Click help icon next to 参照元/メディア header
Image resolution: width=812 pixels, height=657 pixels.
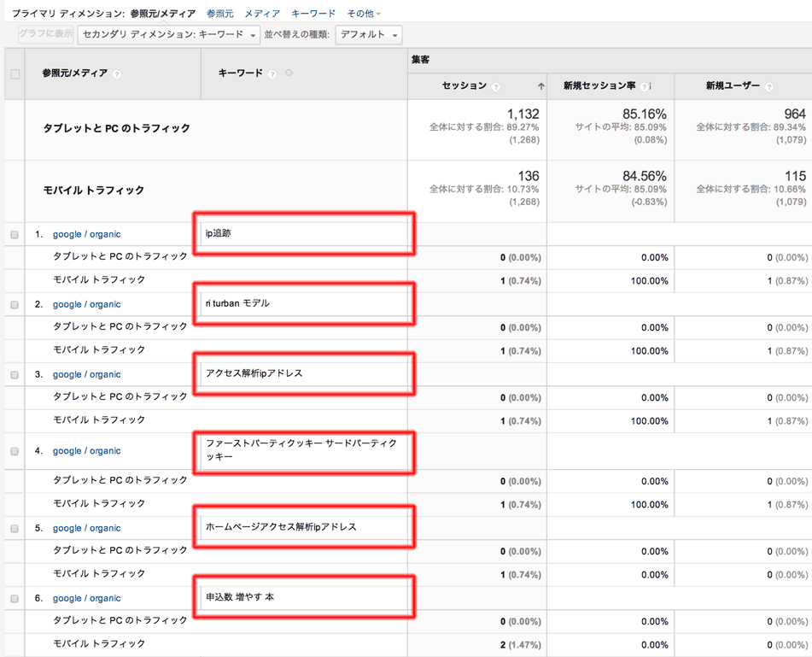117,74
